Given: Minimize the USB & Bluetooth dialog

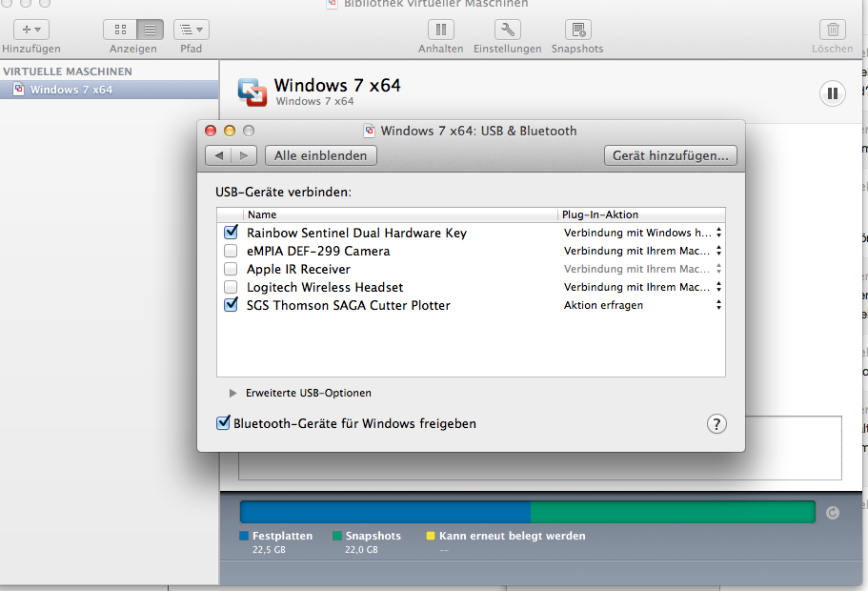Looking at the screenshot, I should point(230,131).
